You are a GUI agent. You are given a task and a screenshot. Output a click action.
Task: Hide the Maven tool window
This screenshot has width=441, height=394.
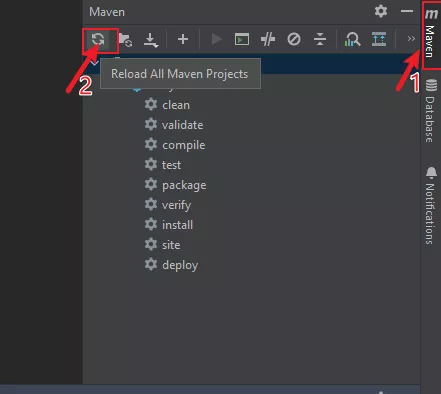tap(407, 11)
